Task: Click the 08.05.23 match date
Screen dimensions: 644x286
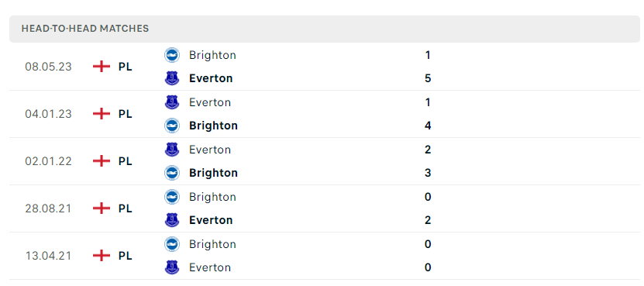Action: (x=49, y=67)
